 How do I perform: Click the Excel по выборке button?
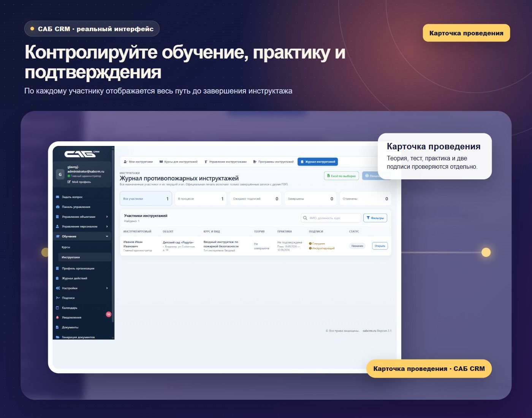341,176
